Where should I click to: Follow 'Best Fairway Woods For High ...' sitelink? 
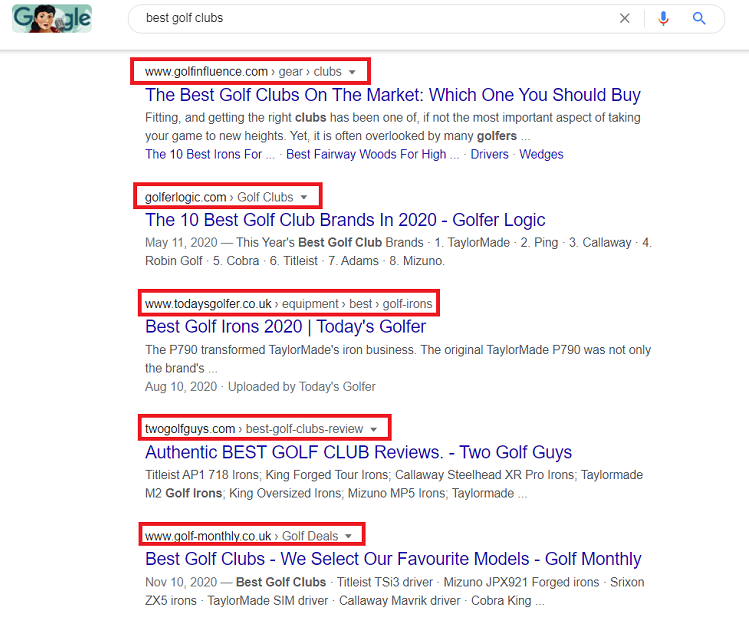(372, 154)
